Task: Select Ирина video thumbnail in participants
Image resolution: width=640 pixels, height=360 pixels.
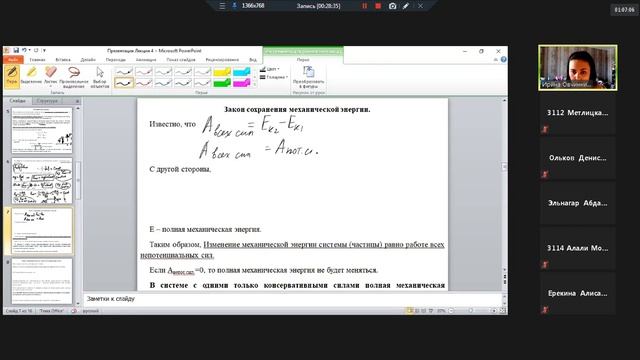Action: (578, 67)
